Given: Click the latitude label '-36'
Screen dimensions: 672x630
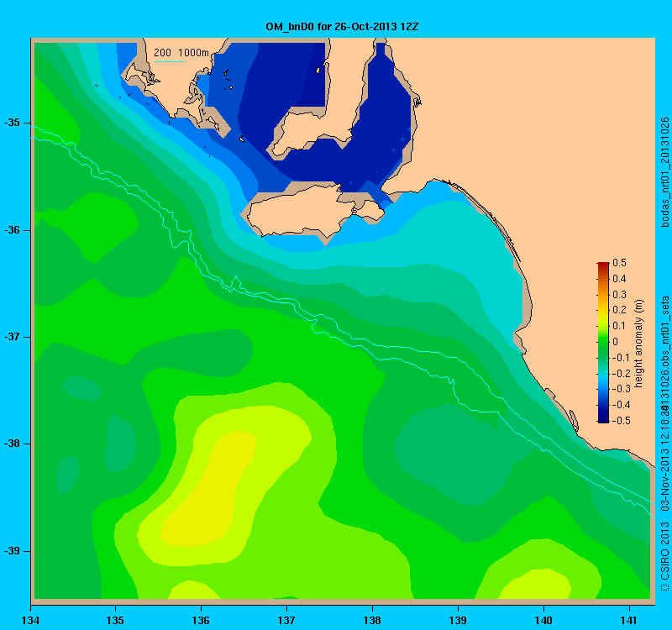Looking at the screenshot, I should (x=12, y=230).
